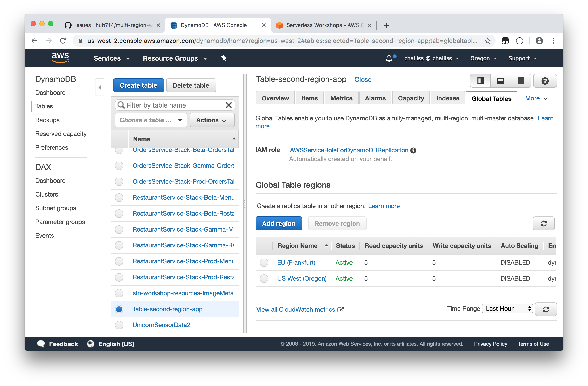The width and height of the screenshot is (588, 386).
Task: Close the Table-second-region-app details panel
Action: [x=363, y=80]
